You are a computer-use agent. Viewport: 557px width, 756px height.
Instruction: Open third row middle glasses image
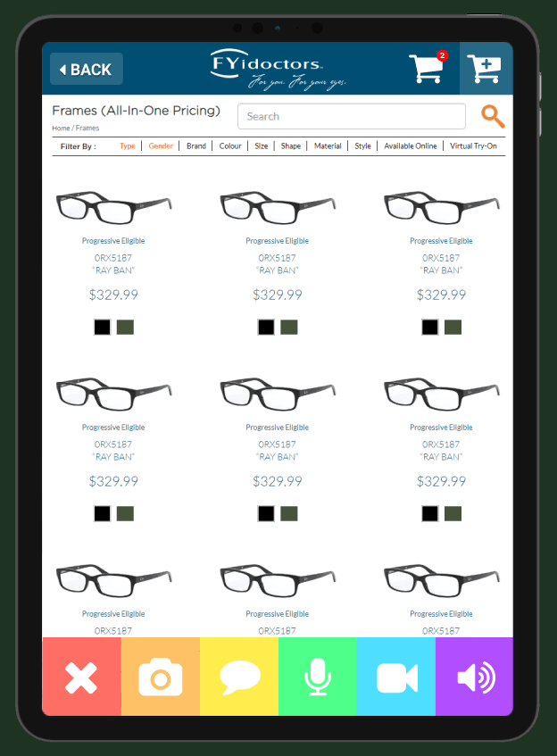[x=278, y=581]
